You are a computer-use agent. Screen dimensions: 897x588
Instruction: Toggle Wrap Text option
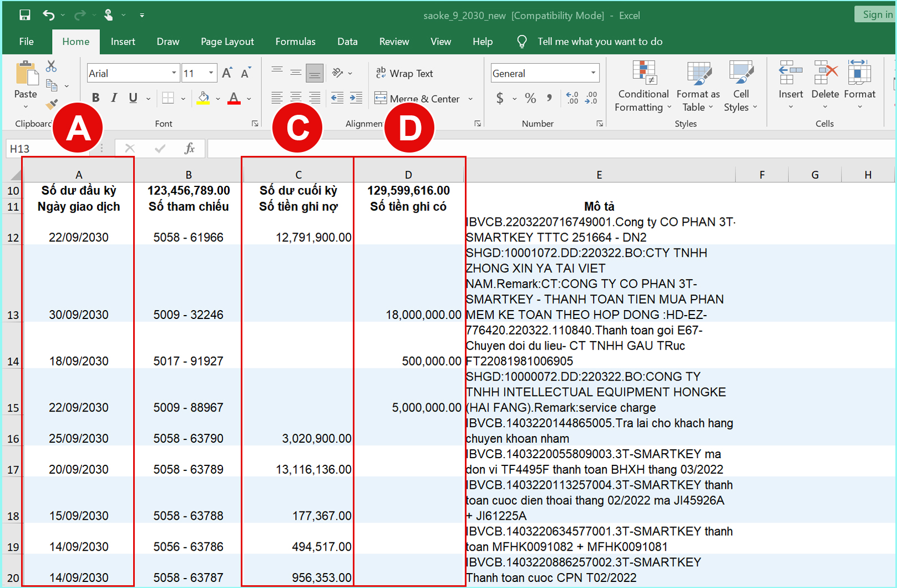pyautogui.click(x=404, y=73)
